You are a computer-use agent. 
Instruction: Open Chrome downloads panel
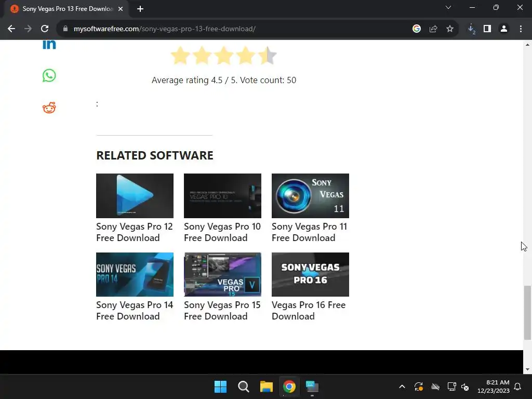coord(471,29)
